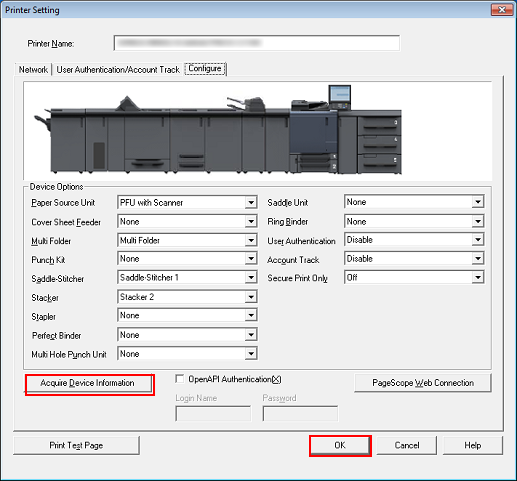Click the Printer Name input field
The width and height of the screenshot is (517, 481).
pos(257,43)
